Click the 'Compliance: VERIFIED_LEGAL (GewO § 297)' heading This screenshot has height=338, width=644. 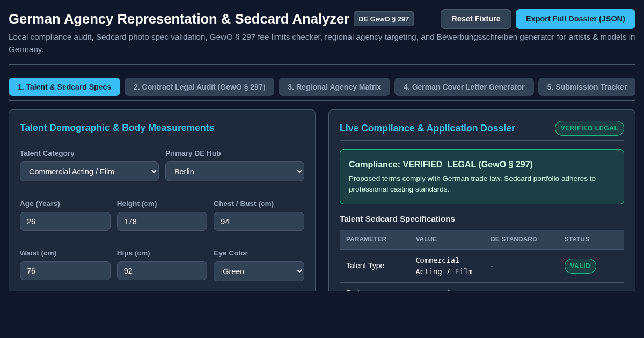pyautogui.click(x=441, y=165)
